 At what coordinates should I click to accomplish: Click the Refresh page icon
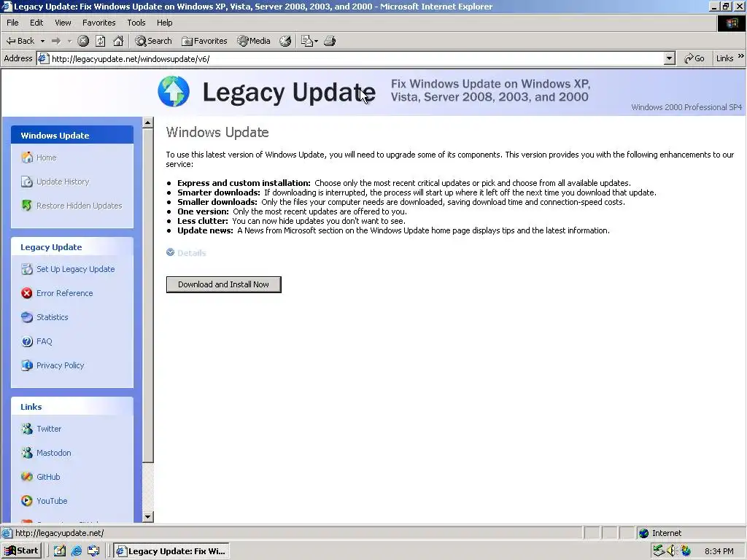[x=101, y=41]
